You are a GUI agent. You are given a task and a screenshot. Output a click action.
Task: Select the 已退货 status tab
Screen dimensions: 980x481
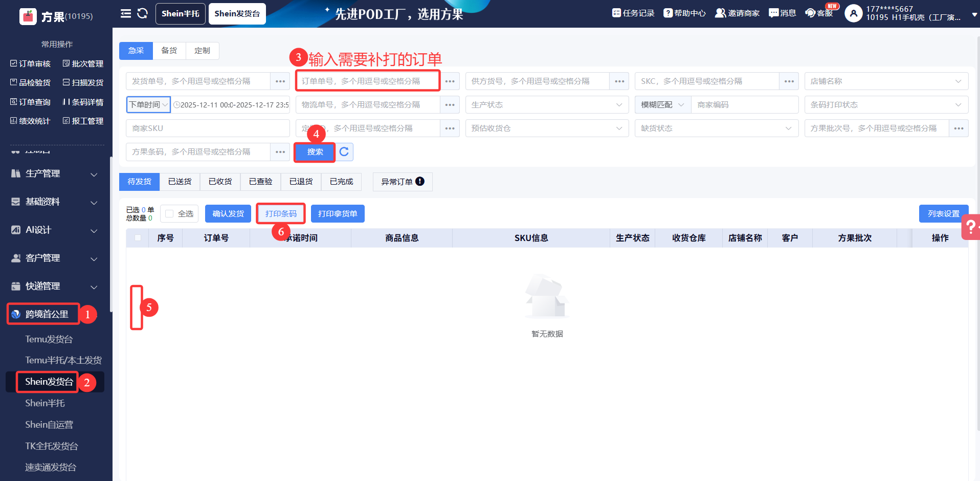click(301, 182)
